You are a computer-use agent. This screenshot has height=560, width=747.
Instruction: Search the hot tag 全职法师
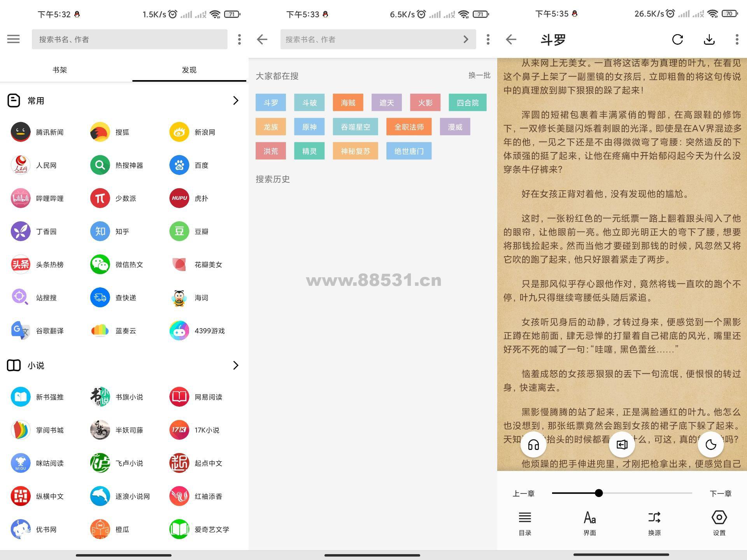click(409, 127)
